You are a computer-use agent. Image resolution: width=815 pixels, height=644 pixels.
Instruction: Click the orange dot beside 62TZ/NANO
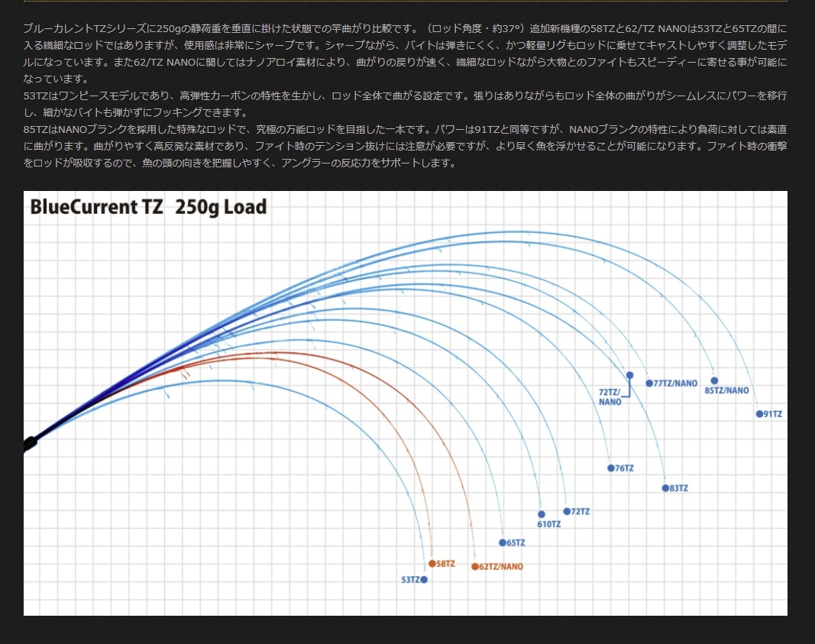[474, 567]
